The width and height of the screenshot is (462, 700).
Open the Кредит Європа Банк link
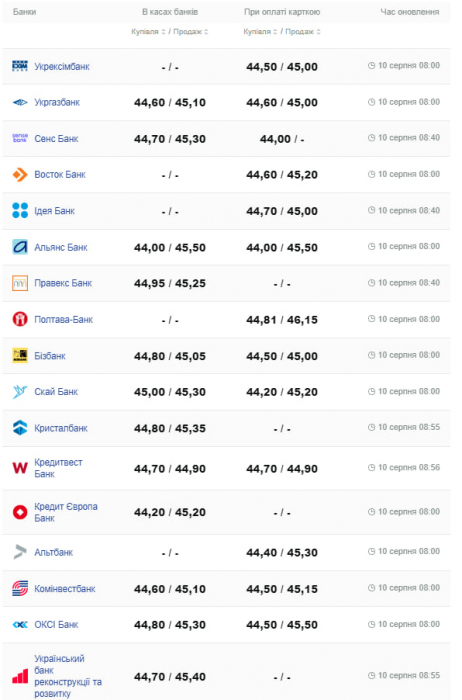coord(66,512)
